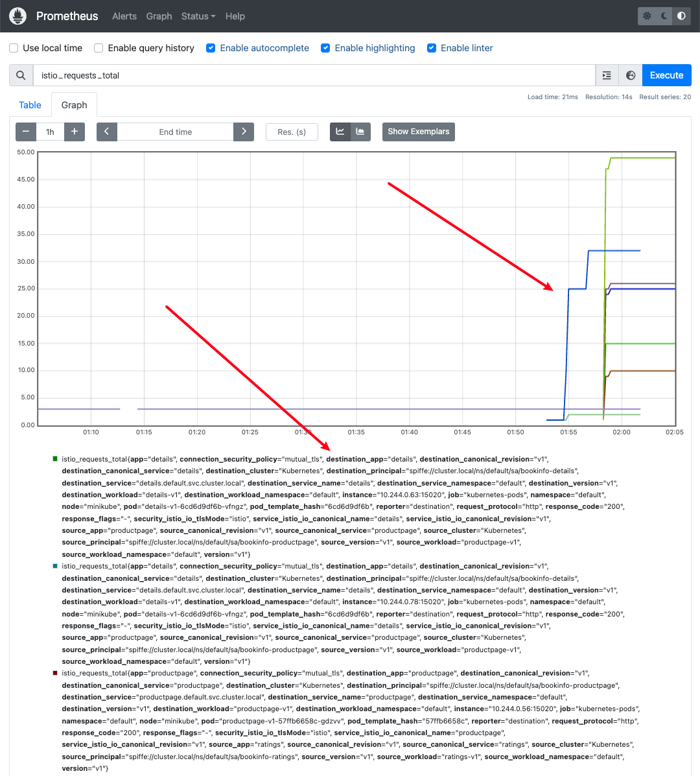This screenshot has width=700, height=776.
Task: Open the Status dropdown menu
Action: click(x=198, y=16)
